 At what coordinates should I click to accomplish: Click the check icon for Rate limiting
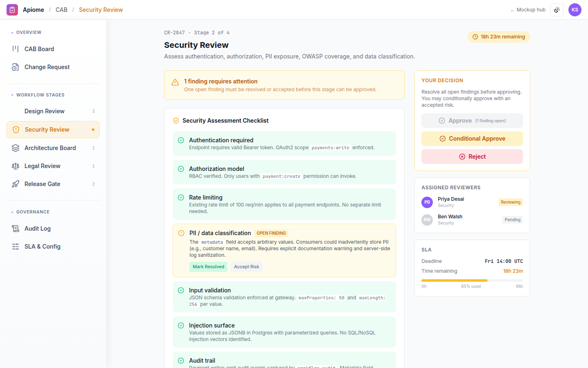[x=181, y=197]
